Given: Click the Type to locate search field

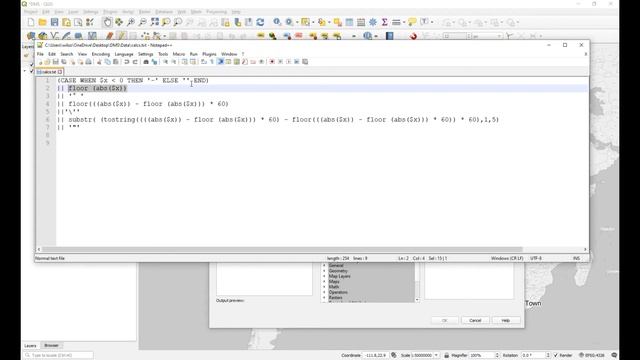Looking at the screenshot, I should (58, 355).
